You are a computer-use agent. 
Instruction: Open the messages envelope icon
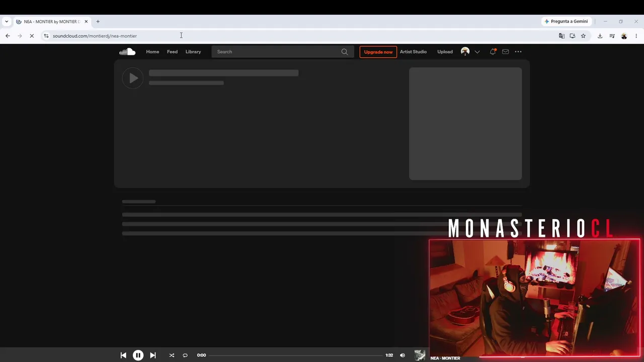506,52
